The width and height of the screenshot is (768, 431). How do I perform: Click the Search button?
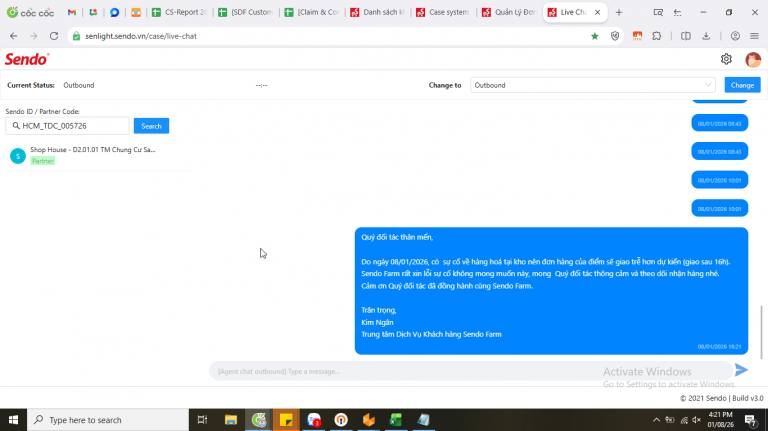point(151,126)
